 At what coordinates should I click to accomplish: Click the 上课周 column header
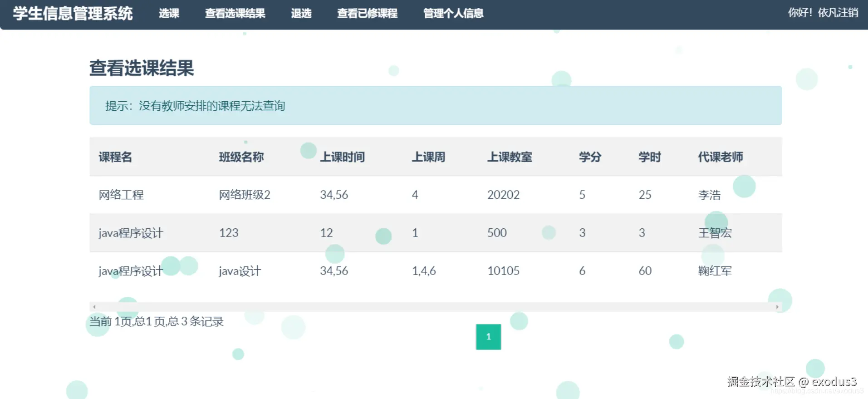pyautogui.click(x=428, y=157)
